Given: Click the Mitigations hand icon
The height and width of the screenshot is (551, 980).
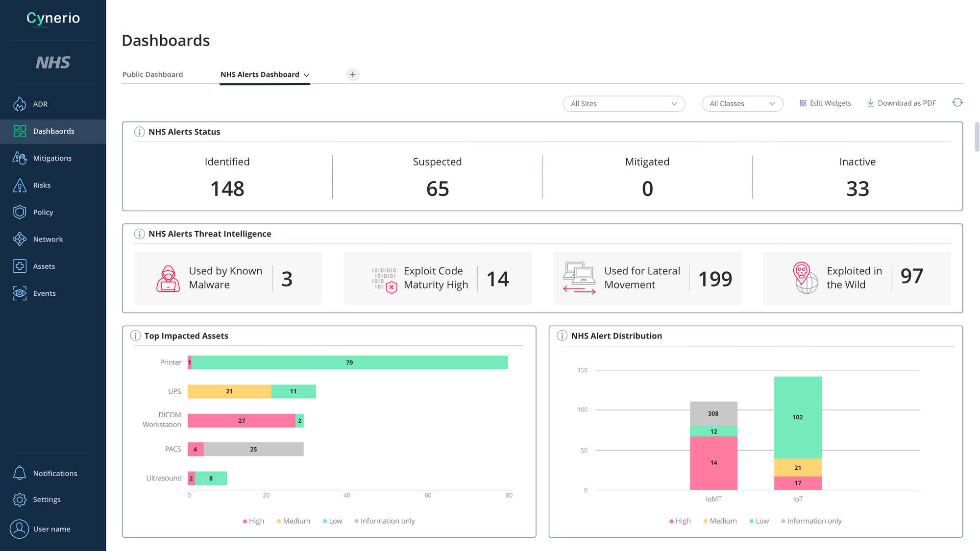Looking at the screenshot, I should click(x=20, y=158).
